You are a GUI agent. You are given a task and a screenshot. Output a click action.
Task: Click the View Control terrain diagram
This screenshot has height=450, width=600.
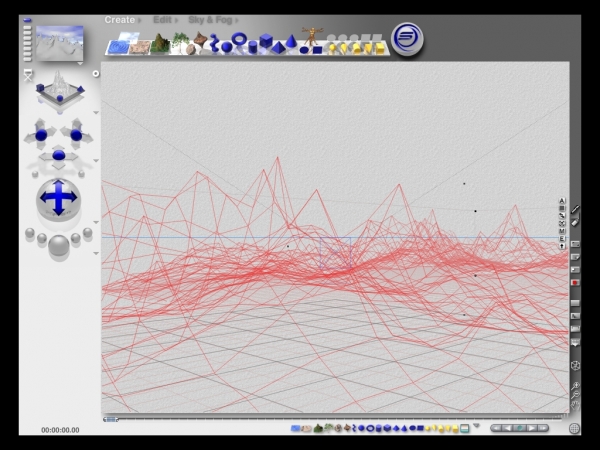60,90
